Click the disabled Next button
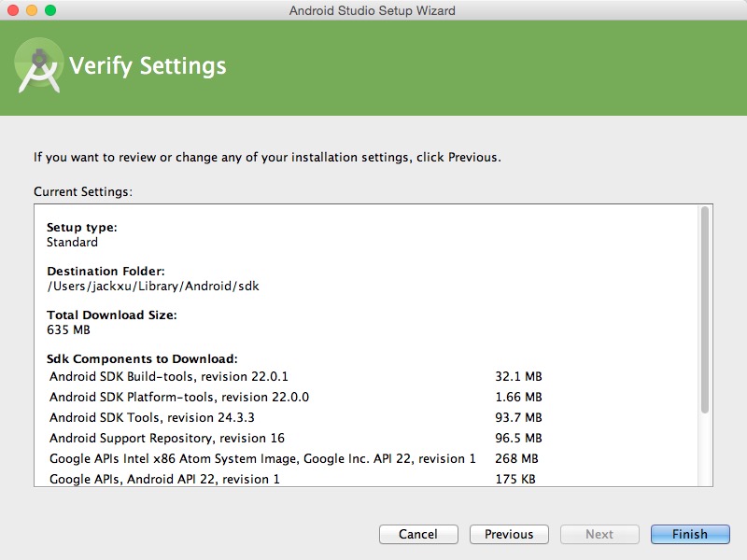 pos(599,534)
